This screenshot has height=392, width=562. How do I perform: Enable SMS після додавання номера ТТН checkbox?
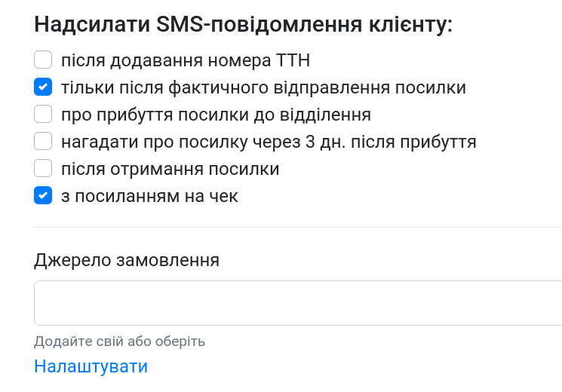pyautogui.click(x=43, y=60)
